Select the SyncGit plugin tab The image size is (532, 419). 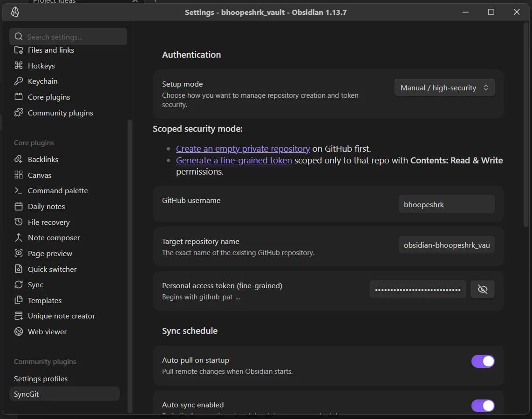[64, 394]
